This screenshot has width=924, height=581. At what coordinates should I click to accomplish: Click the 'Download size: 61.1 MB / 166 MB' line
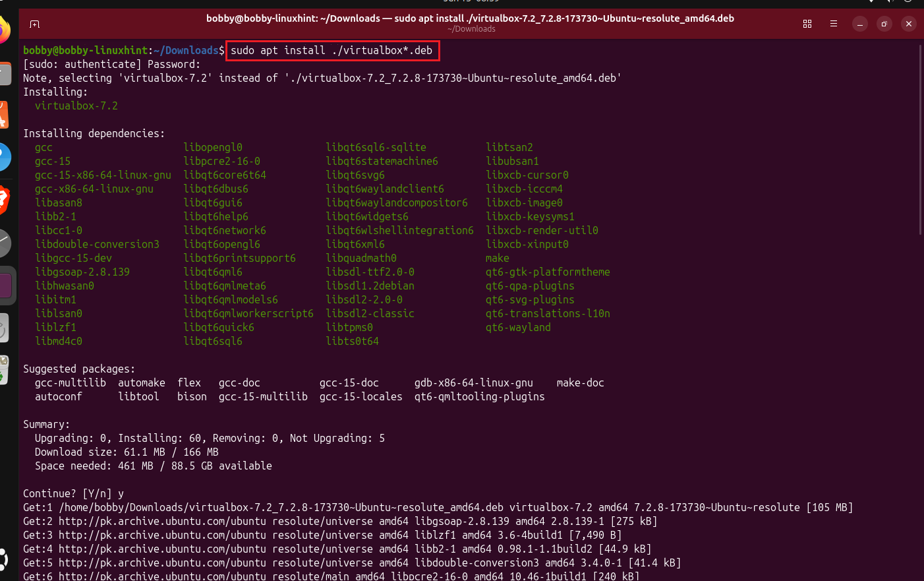(127, 452)
